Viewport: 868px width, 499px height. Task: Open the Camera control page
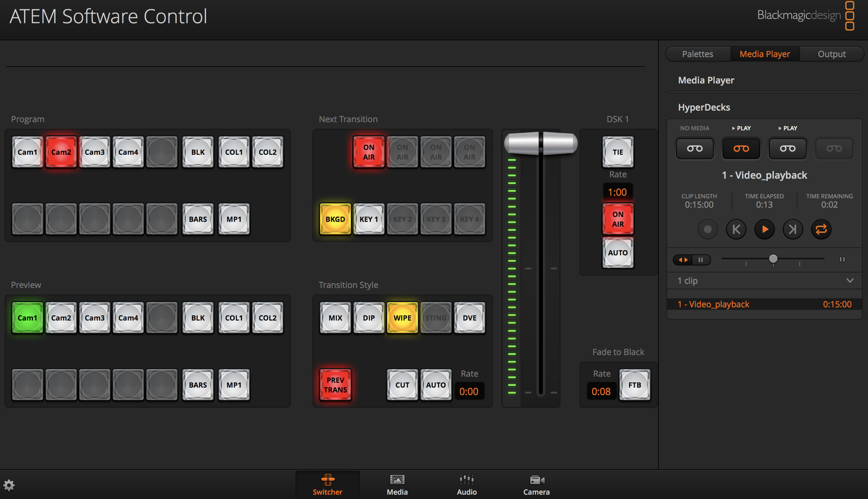point(536,484)
